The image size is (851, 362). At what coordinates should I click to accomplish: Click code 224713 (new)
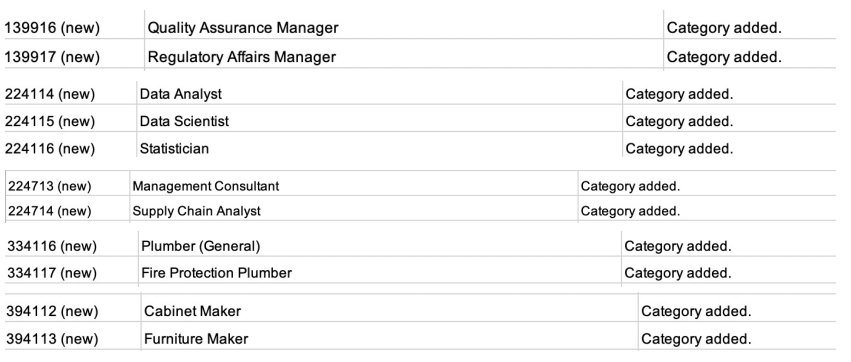click(49, 186)
